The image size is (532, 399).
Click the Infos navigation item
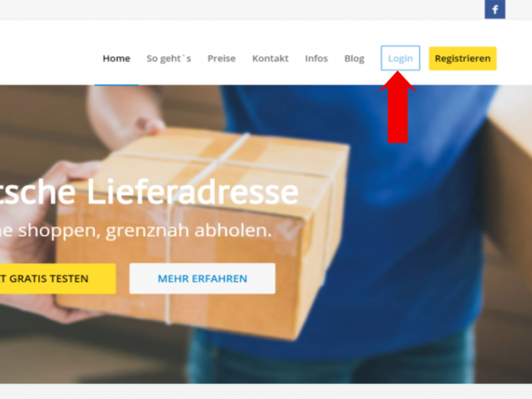coord(316,58)
